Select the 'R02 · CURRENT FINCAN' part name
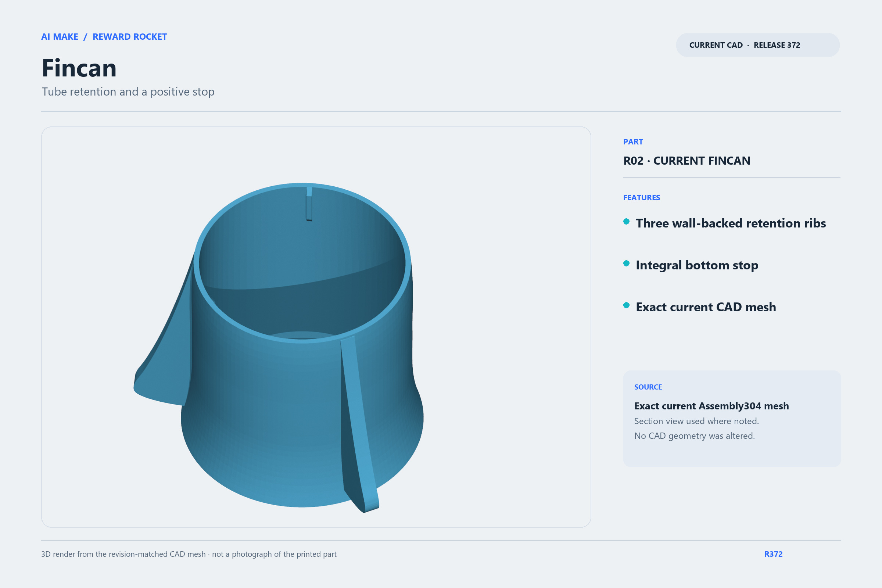The image size is (882, 588). [686, 161]
